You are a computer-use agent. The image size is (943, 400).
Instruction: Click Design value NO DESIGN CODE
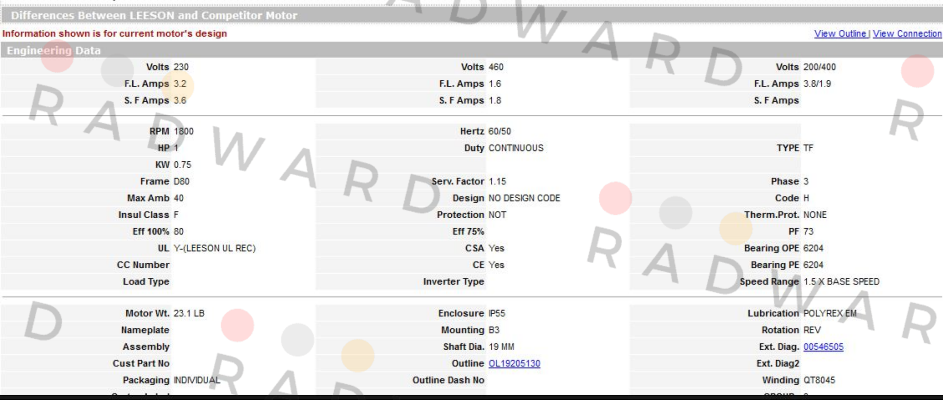524,198
